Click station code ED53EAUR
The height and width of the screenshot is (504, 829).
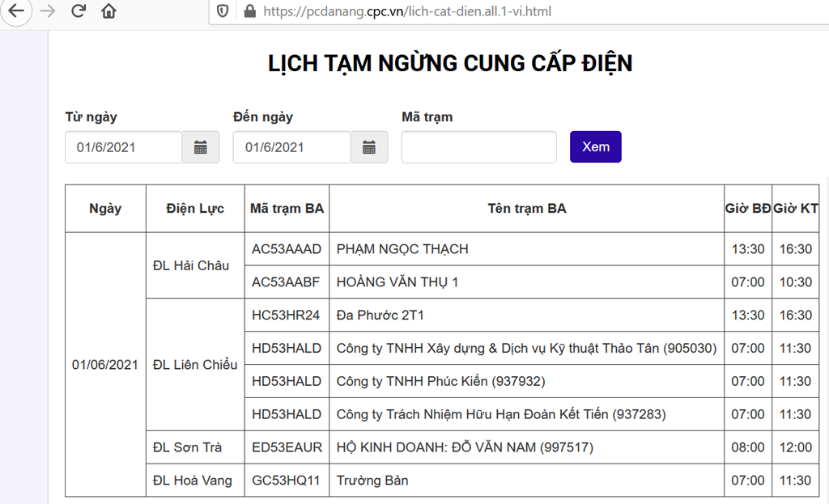287,447
